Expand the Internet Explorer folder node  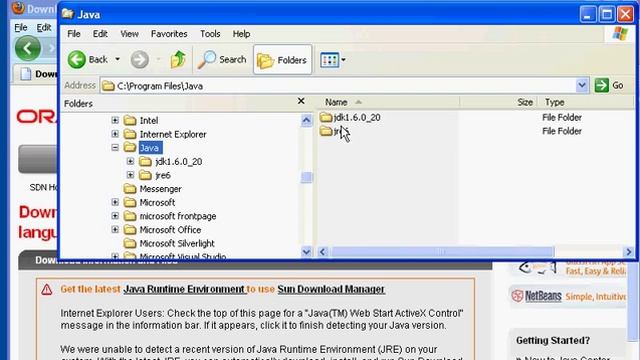click(115, 134)
